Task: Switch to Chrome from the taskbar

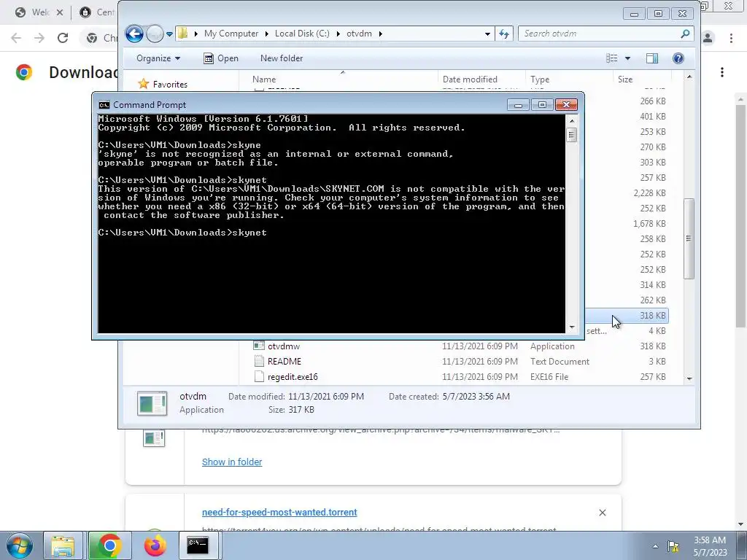Action: pyautogui.click(x=109, y=545)
